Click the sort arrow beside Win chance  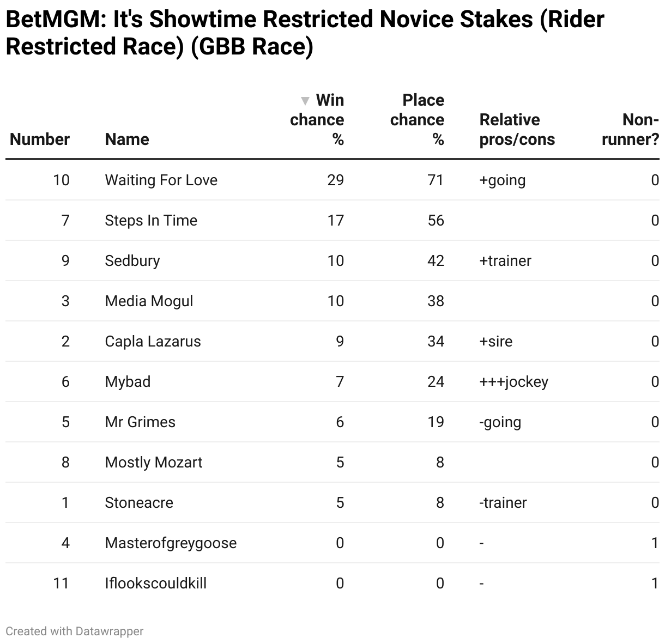(305, 101)
